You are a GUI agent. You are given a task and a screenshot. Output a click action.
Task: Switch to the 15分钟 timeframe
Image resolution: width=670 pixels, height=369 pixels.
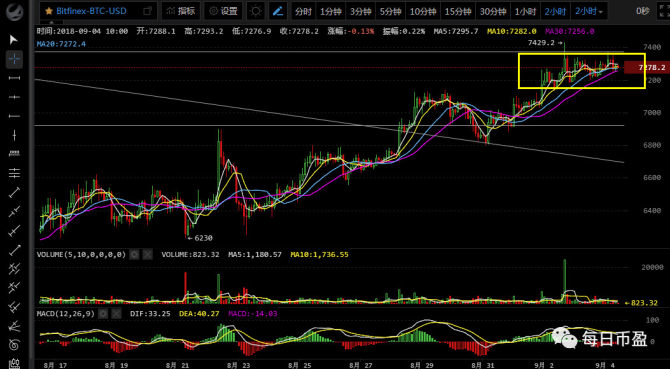pos(458,12)
